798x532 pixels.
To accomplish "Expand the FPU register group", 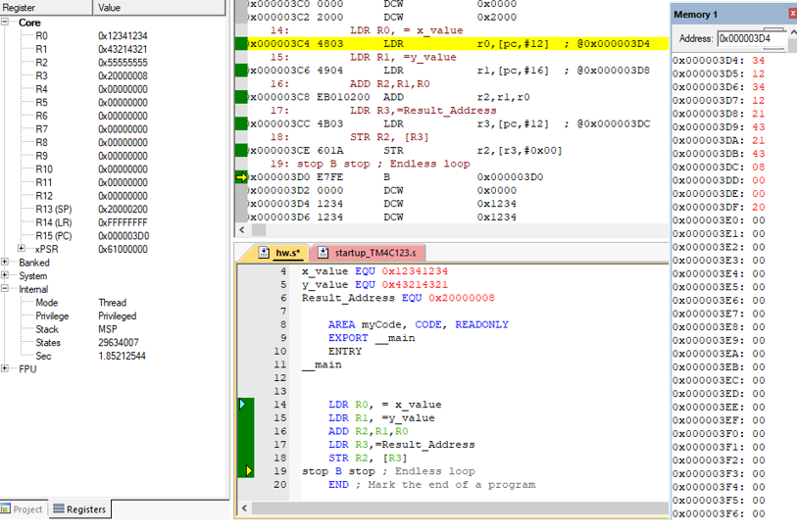I will [x=7, y=369].
